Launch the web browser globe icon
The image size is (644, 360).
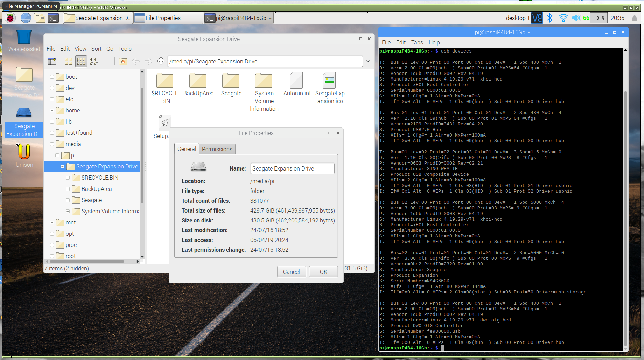click(26, 18)
